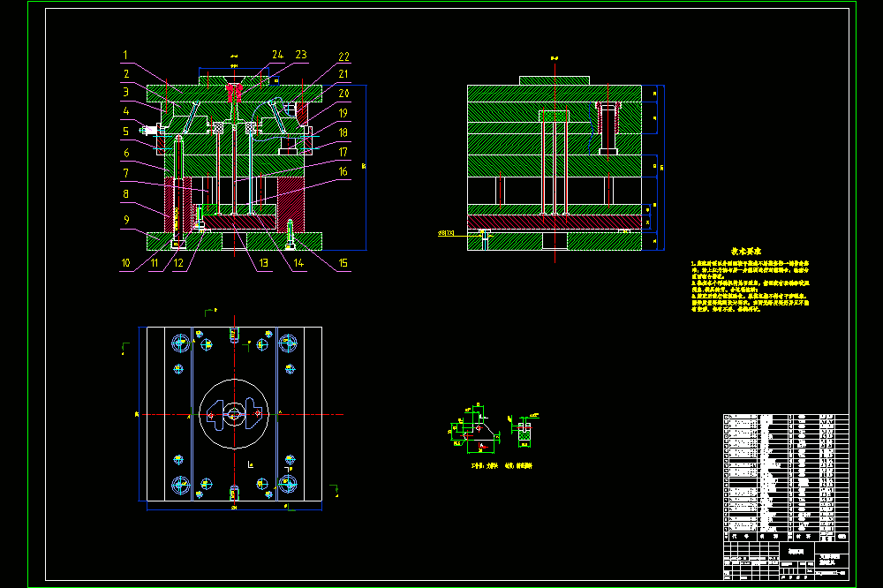Select part callout number 15
The width and height of the screenshot is (883, 588).
pyautogui.click(x=343, y=263)
